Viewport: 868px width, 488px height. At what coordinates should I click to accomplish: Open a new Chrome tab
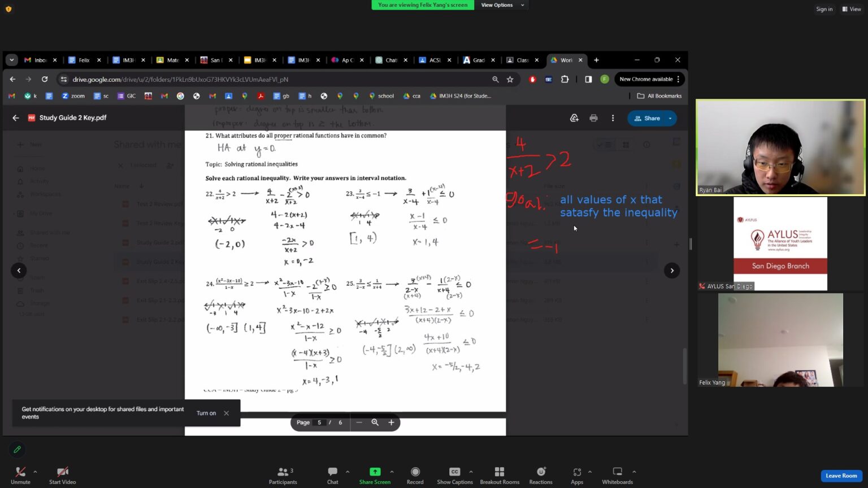click(x=596, y=60)
